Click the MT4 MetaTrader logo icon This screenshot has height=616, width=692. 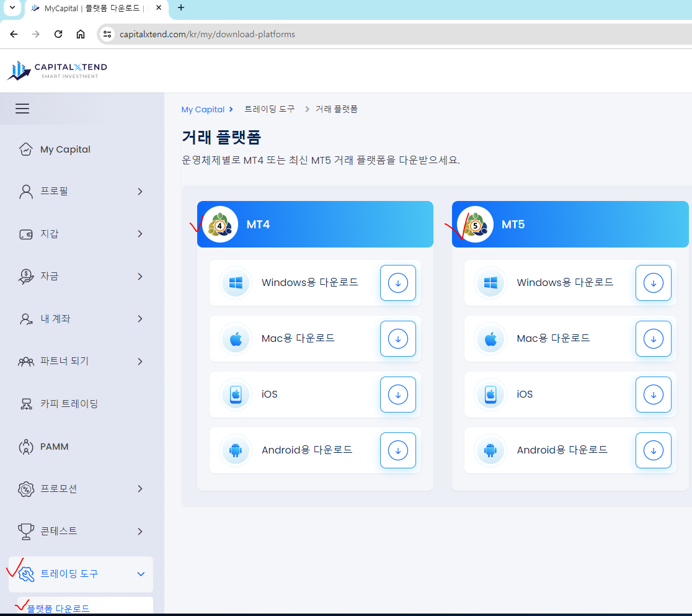click(220, 225)
